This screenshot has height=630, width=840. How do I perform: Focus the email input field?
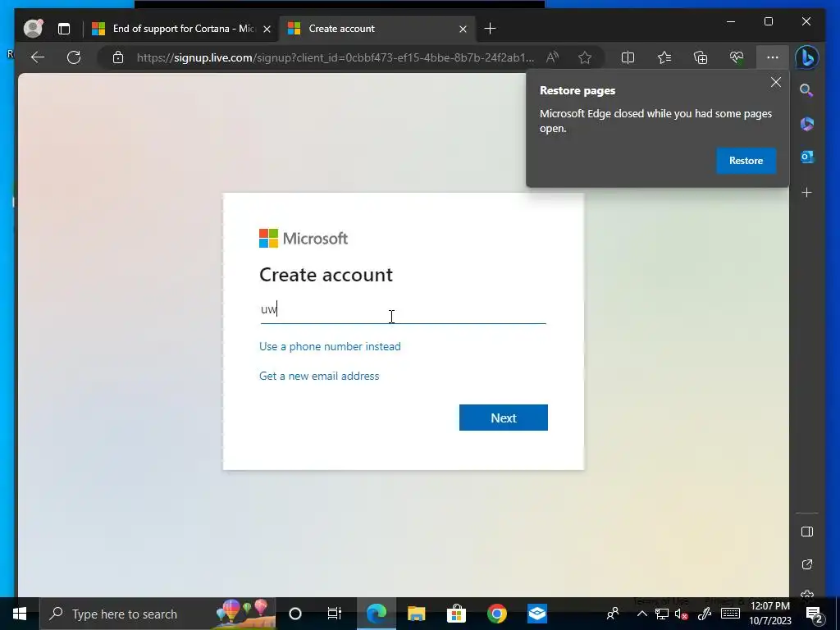[x=403, y=309]
